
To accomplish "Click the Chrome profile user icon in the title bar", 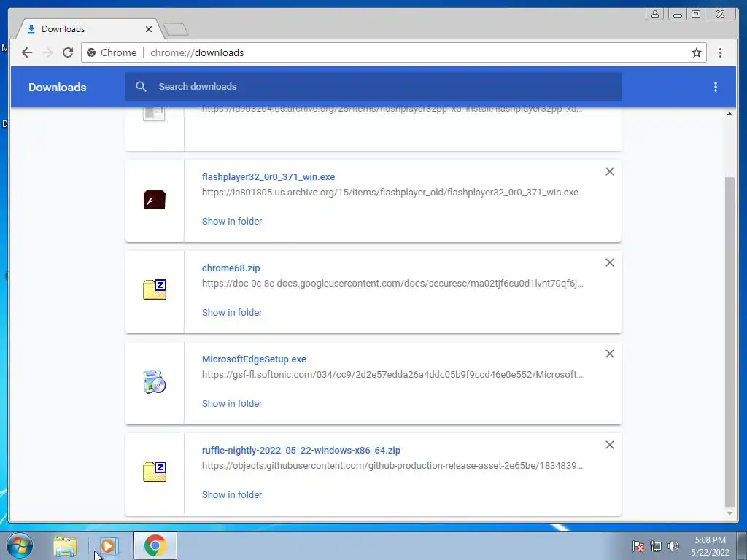I will (655, 14).
